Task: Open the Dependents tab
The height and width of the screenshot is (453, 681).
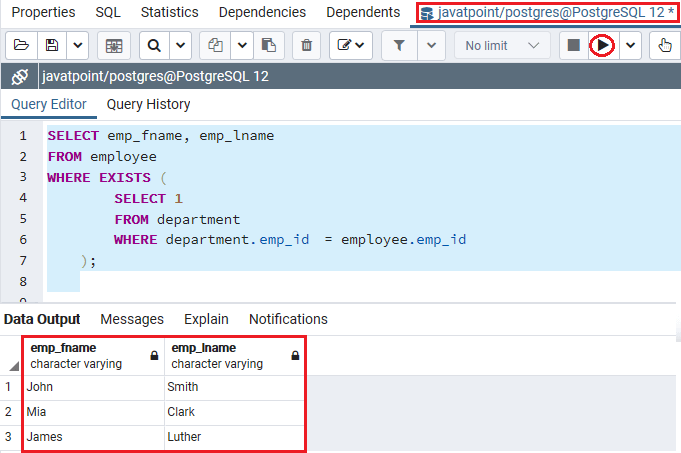Action: click(363, 12)
